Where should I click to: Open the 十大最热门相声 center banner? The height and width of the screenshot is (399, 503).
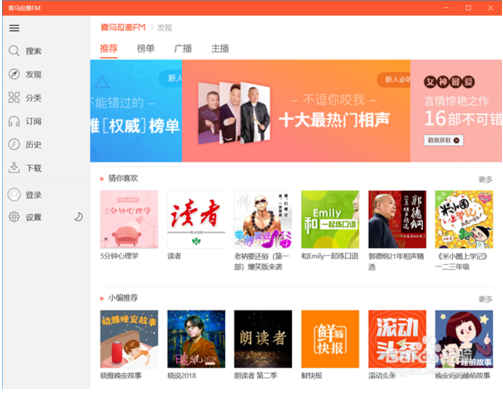(296, 111)
